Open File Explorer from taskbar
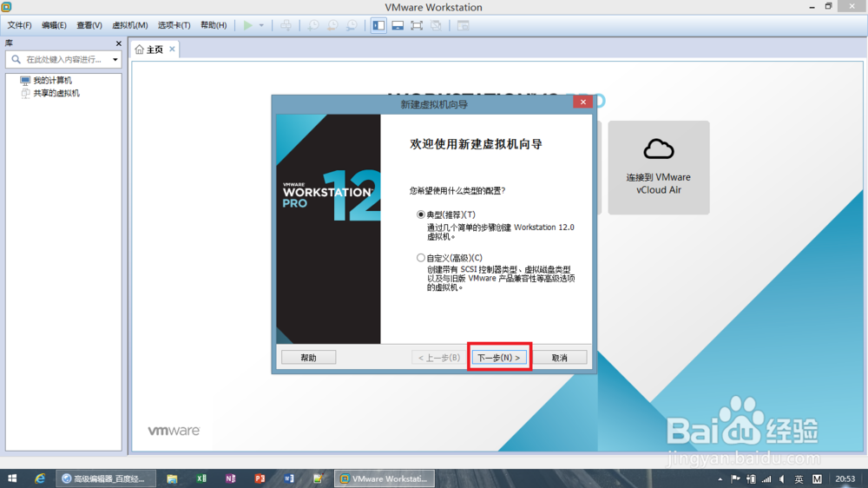868x488 pixels. pyautogui.click(x=172, y=478)
